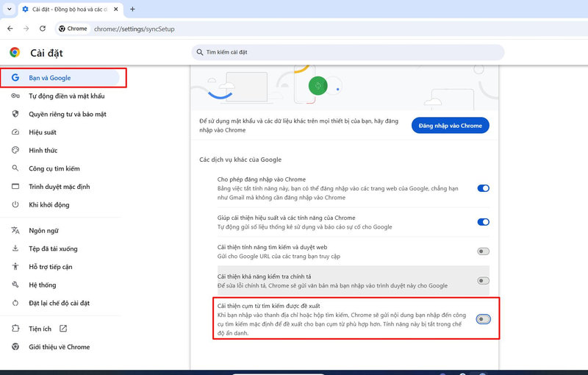Click Đăng nhập vào Chrome button
Viewport: 588px width, 375px height.
coord(451,126)
